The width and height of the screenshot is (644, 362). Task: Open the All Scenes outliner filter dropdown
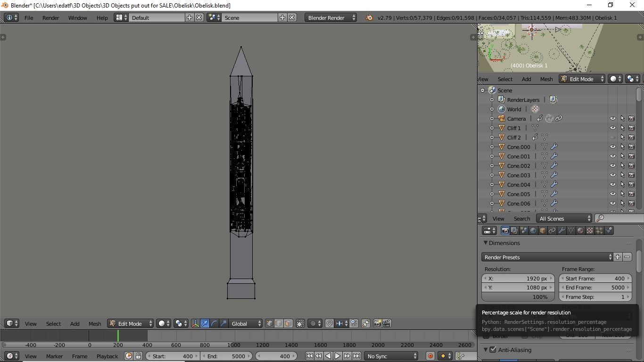point(564,218)
